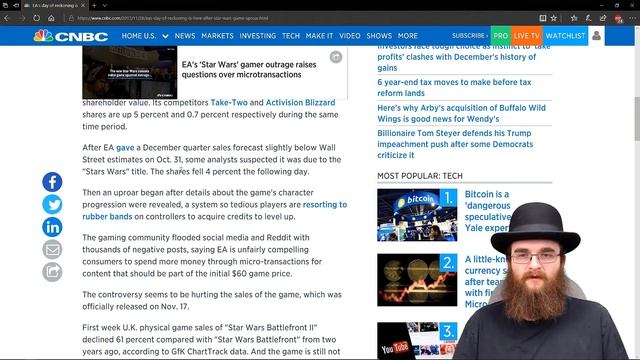Follow the Activision Blizzard link

pos(300,102)
